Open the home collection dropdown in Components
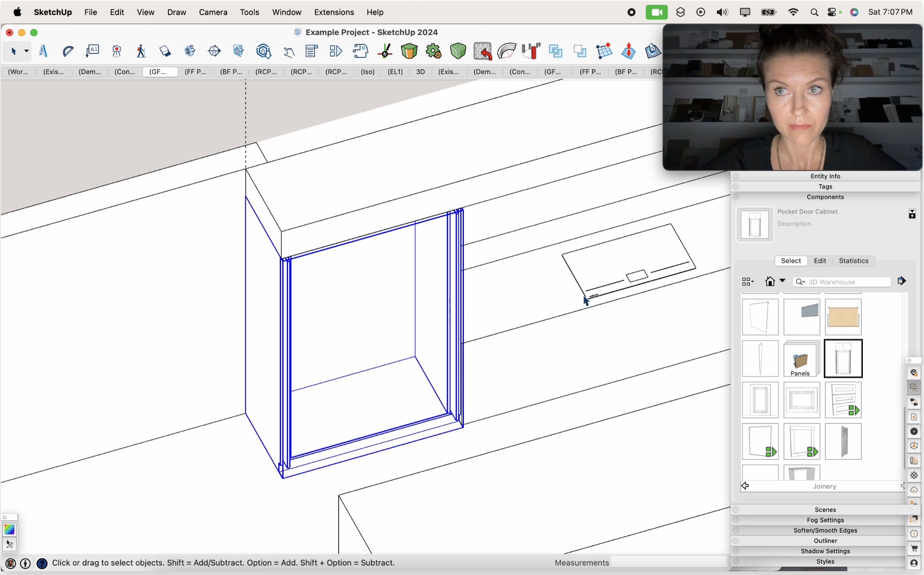Image resolution: width=924 pixels, height=575 pixels. point(782,281)
